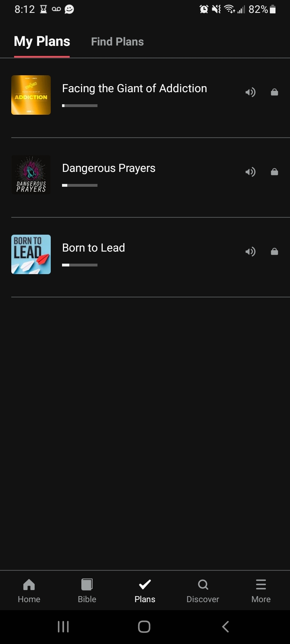Select the My Plans tab

pos(42,42)
